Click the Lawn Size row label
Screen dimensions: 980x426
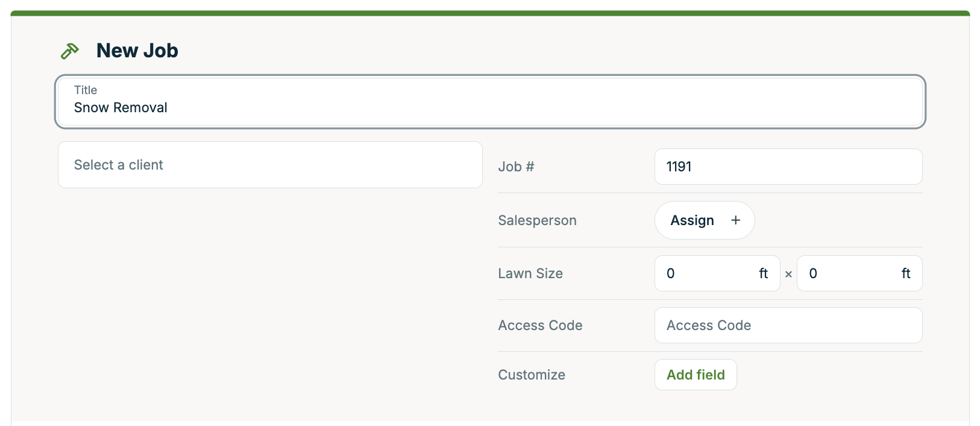pos(530,273)
